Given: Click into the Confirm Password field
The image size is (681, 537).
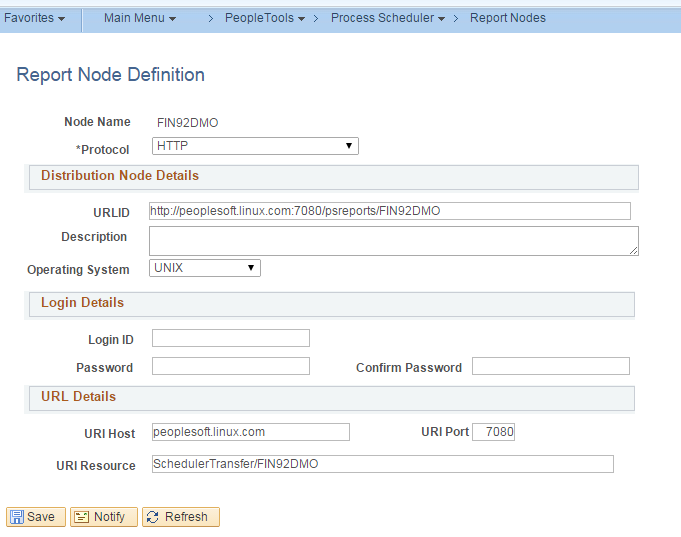Looking at the screenshot, I should tap(551, 366).
